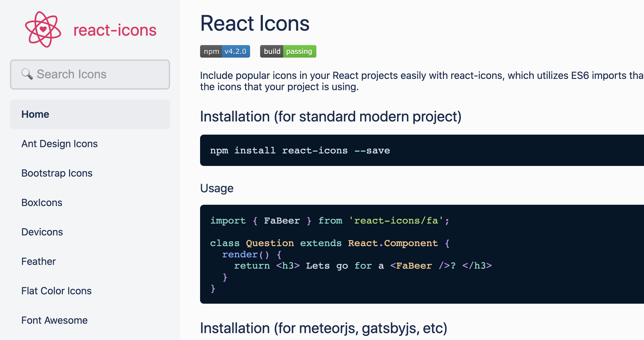This screenshot has height=340, width=644.
Task: Open Flat Color Icons page
Action: (56, 291)
